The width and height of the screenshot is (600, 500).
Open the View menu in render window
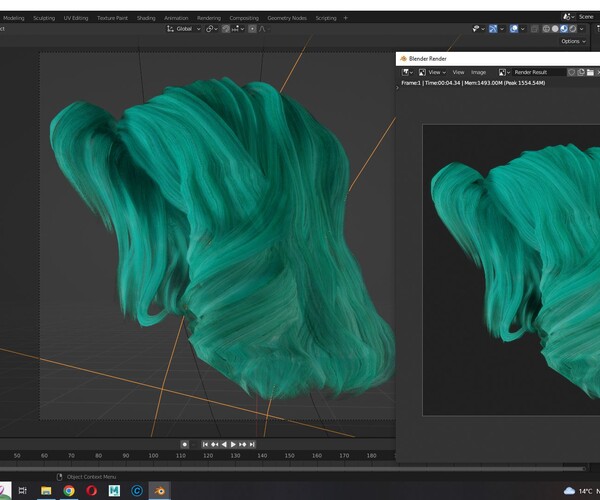[x=458, y=72]
